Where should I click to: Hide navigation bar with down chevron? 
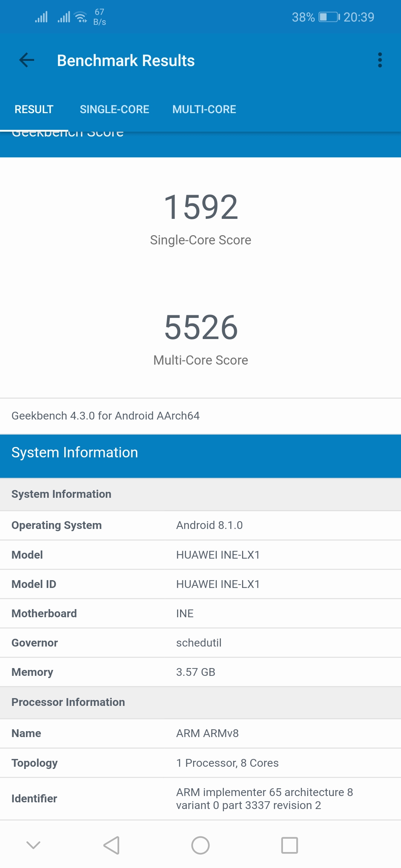pos(33,845)
